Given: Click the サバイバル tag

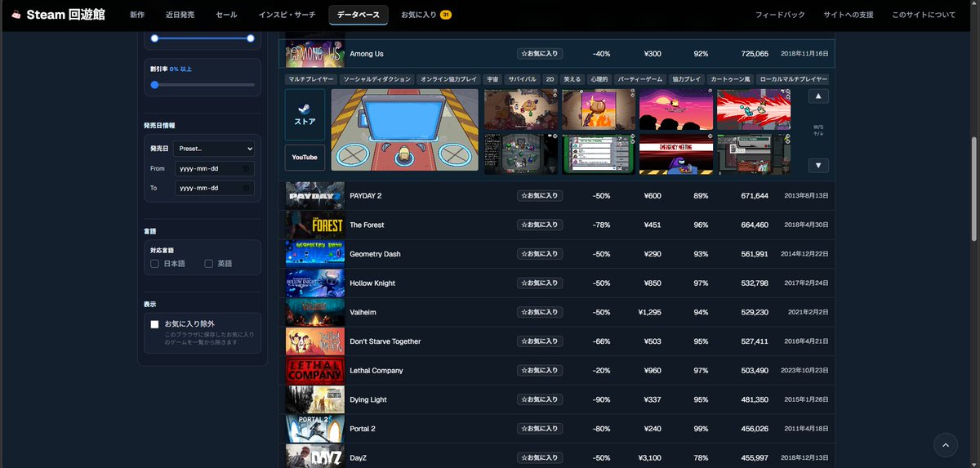Looking at the screenshot, I should point(523,79).
